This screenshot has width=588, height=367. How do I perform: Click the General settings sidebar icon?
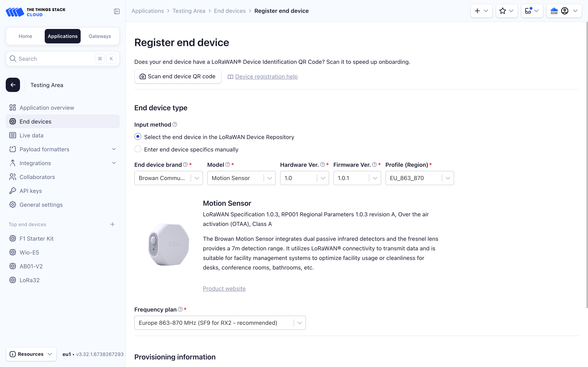click(13, 205)
